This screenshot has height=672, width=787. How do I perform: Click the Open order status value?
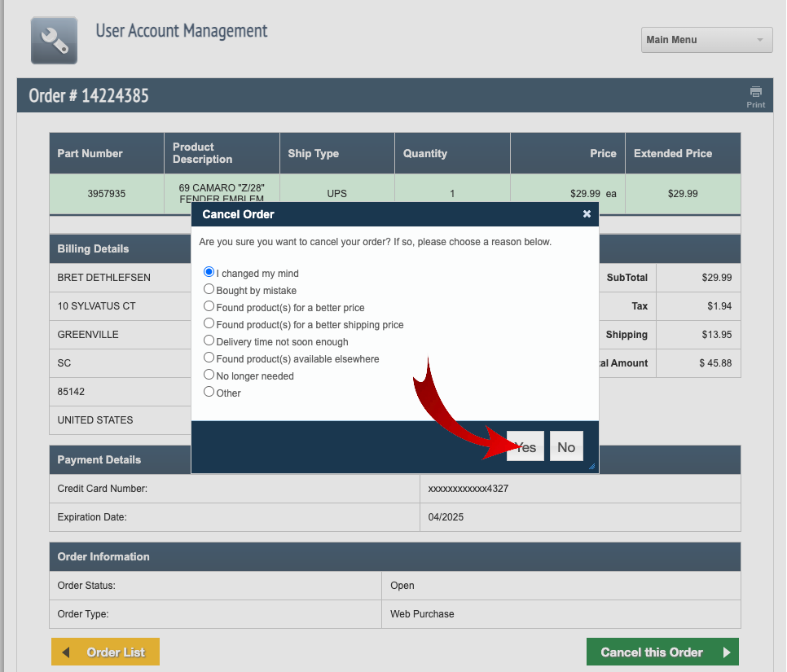pyautogui.click(x=402, y=586)
